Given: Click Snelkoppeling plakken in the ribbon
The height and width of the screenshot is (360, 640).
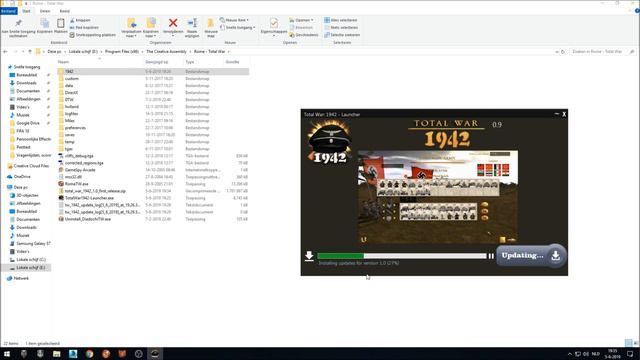Looking at the screenshot, I should point(92,35).
